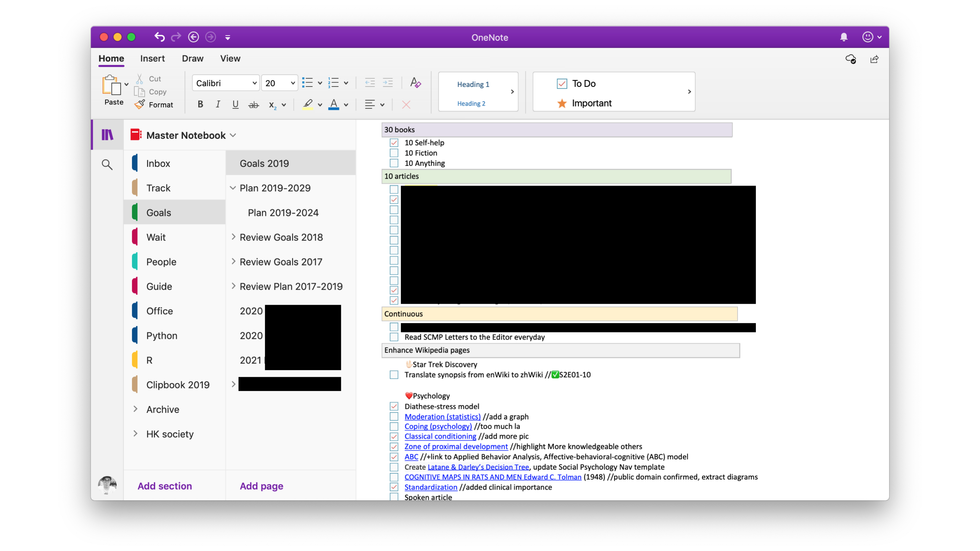This screenshot has width=980, height=551.
Task: Expand Review Goals 2018 pages
Action: [233, 237]
